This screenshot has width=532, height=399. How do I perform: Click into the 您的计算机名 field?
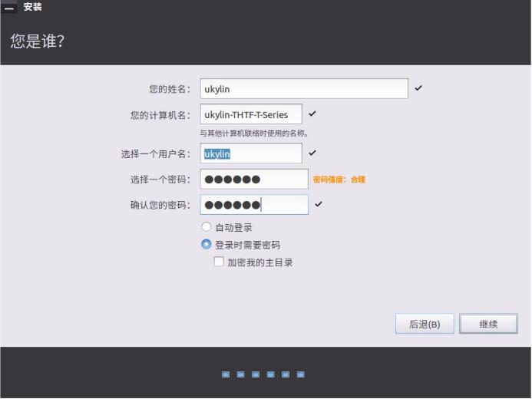click(250, 114)
